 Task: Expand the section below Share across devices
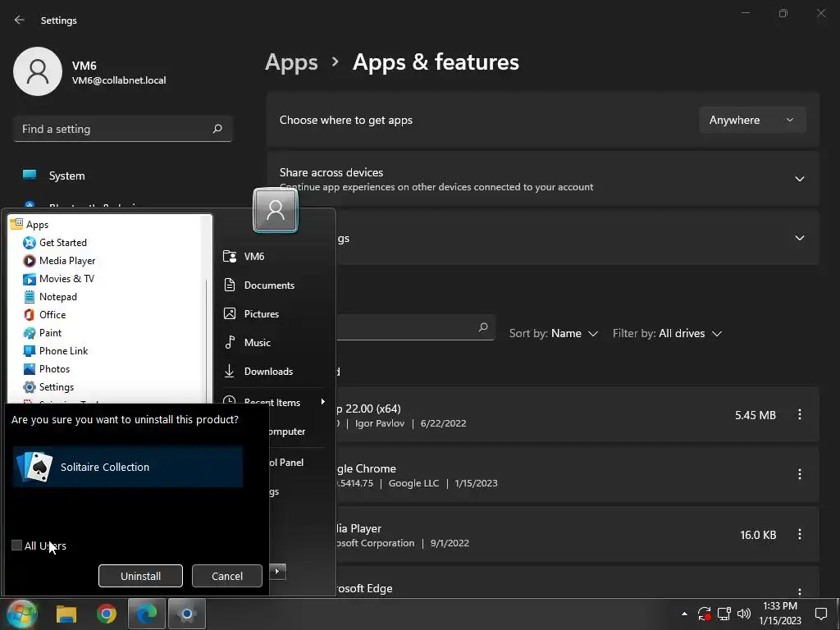[x=799, y=238]
